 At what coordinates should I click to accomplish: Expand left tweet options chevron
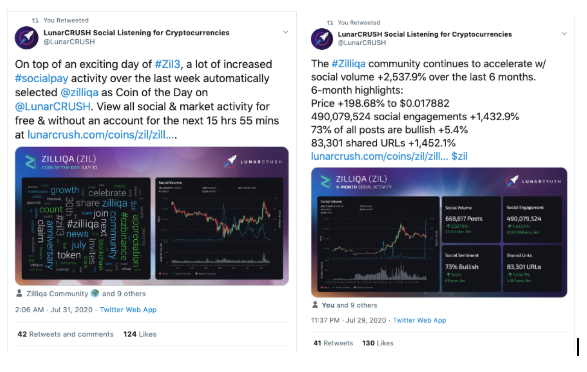[285, 32]
